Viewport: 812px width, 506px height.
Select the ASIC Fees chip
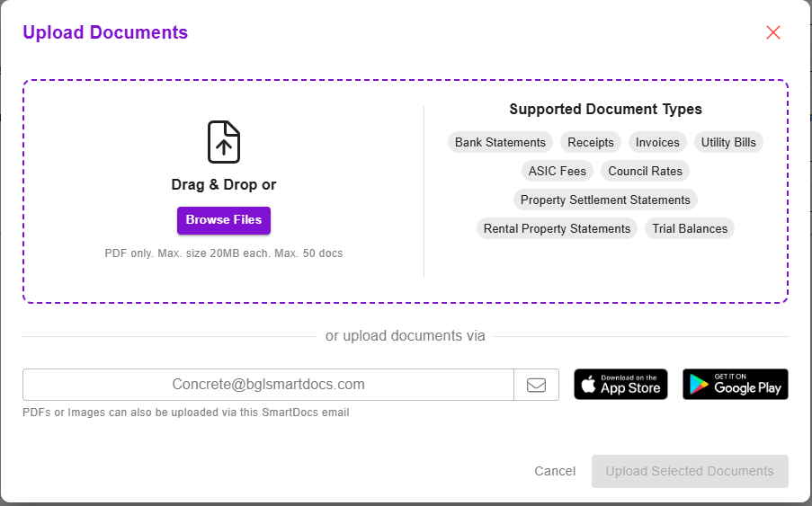pyautogui.click(x=558, y=172)
